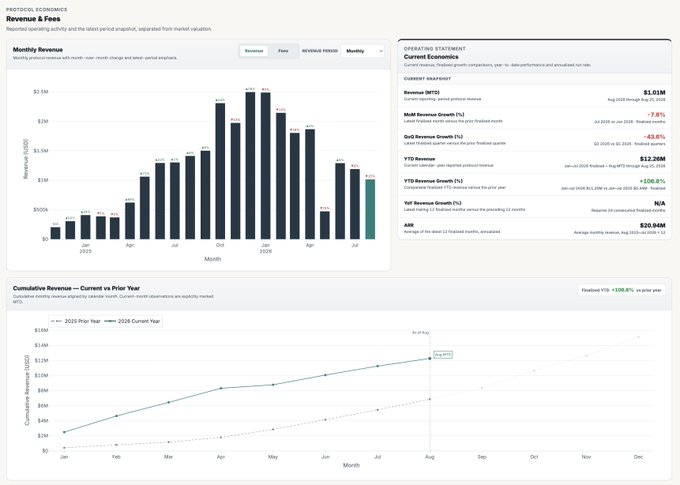Toggle the 2026 Current Year legend entry
The width and height of the screenshot is (680, 485).
click(133, 321)
